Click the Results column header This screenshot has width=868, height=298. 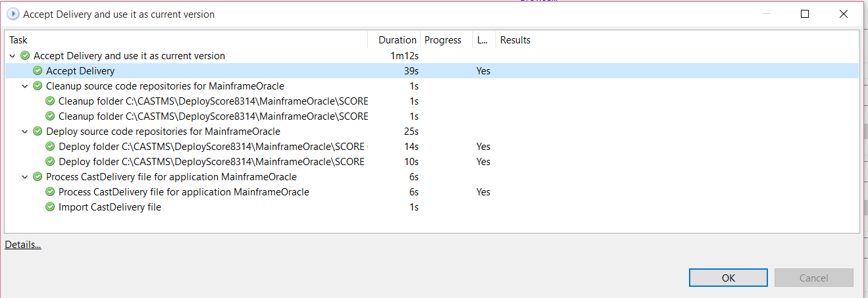515,40
